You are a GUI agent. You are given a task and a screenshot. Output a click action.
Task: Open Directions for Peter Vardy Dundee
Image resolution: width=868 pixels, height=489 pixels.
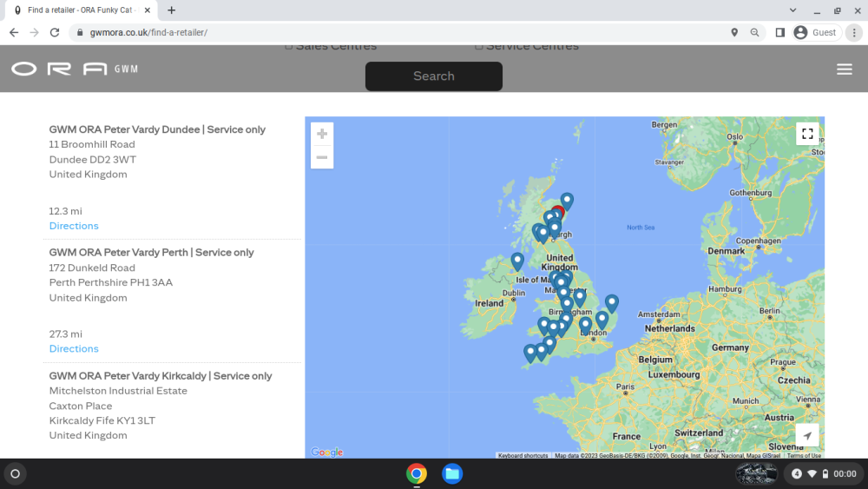pos(74,226)
